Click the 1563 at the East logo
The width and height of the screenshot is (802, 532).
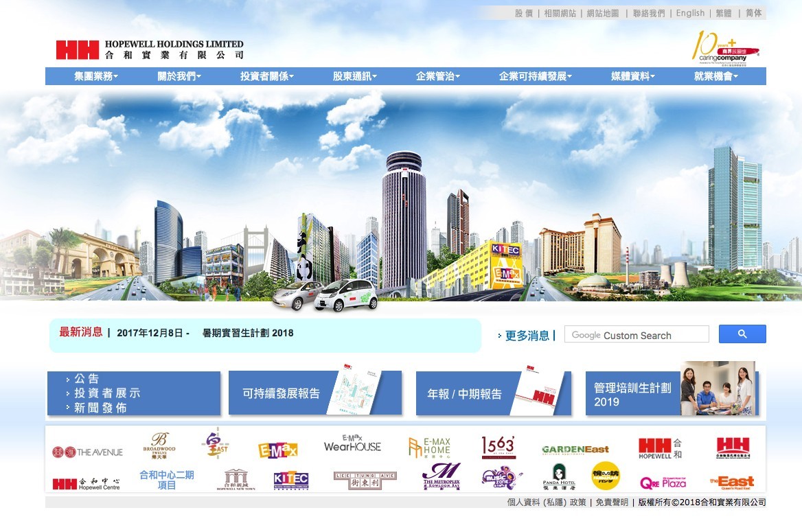499,447
